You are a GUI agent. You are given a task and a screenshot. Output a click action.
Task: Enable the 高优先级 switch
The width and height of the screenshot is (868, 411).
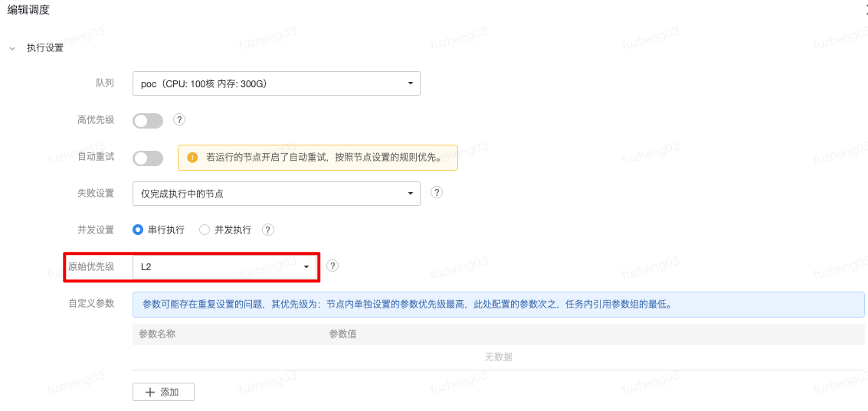pos(148,121)
